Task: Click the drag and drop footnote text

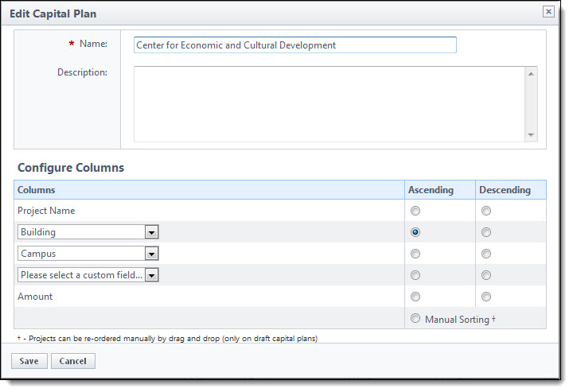Action: 167,339
